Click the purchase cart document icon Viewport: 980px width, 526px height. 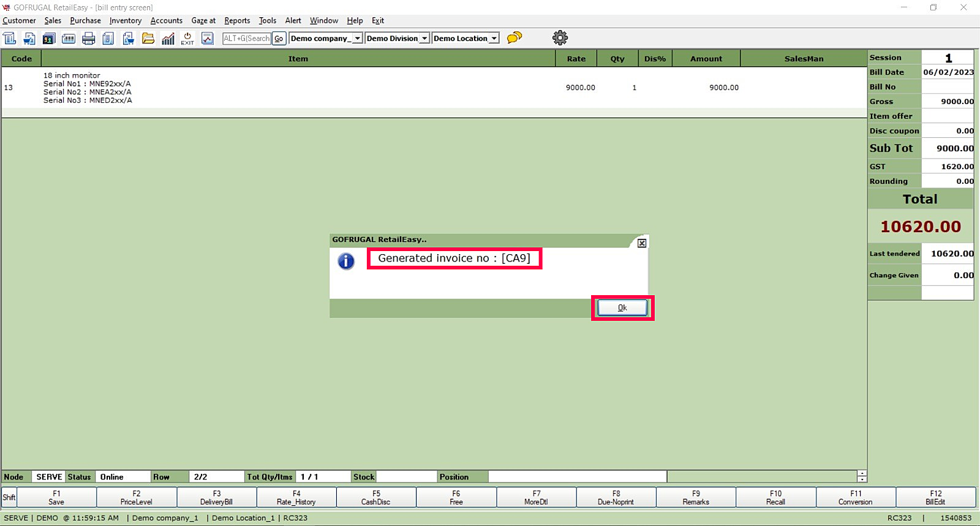coord(129,39)
